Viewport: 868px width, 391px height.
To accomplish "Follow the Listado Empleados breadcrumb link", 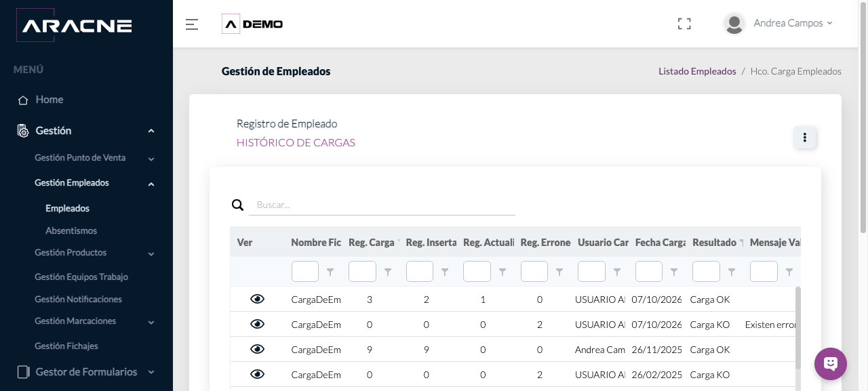I will pyautogui.click(x=697, y=71).
